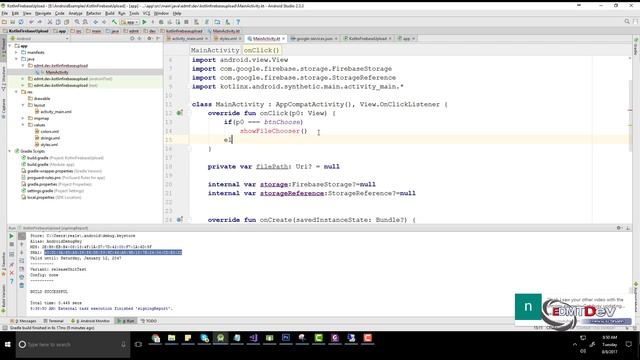The width and height of the screenshot is (640, 360).
Task: Expand the mipmap folder node
Action: (23, 118)
